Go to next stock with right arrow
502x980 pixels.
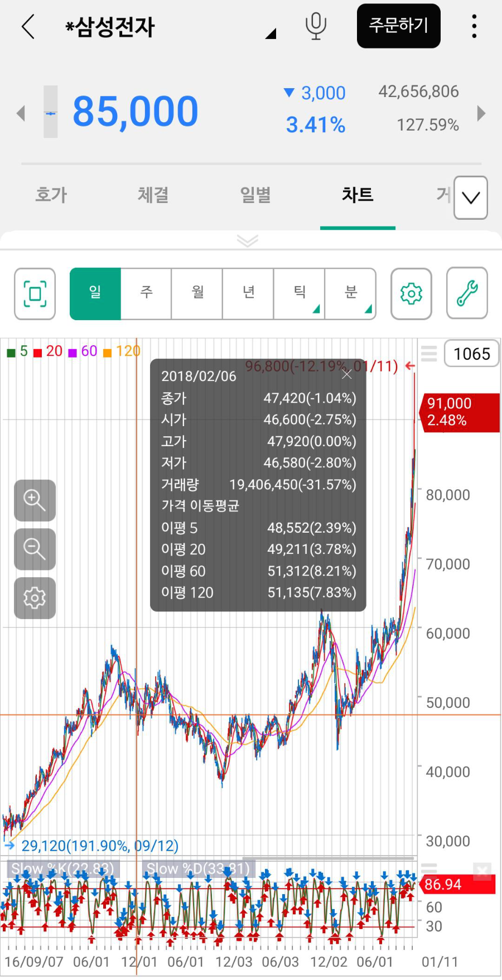point(481,113)
